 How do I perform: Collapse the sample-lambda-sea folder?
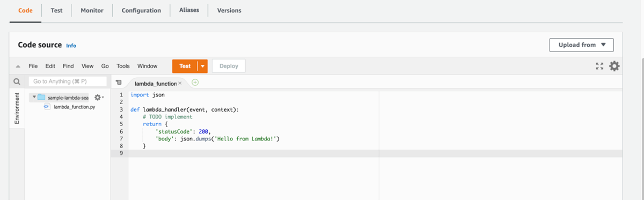point(34,97)
